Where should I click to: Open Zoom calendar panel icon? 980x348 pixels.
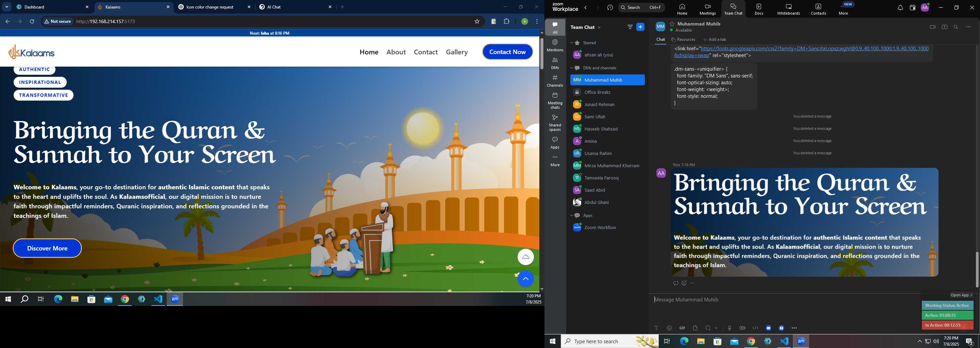coord(912,7)
